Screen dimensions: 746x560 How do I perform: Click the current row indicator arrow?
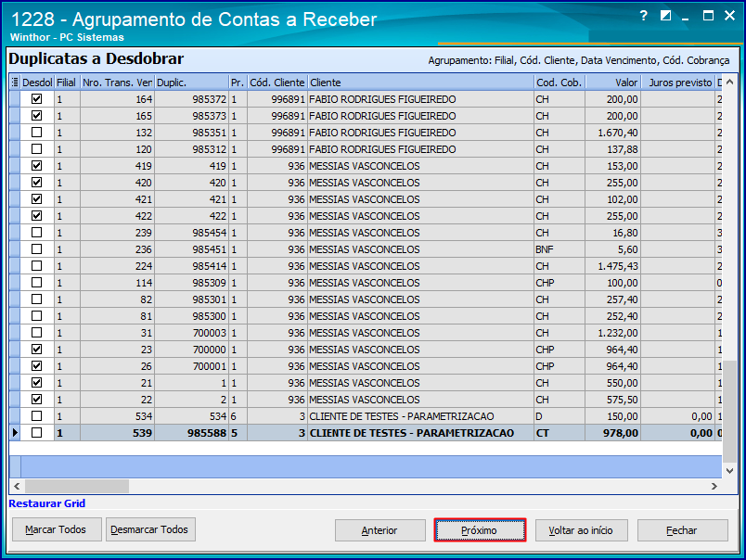click(15, 433)
